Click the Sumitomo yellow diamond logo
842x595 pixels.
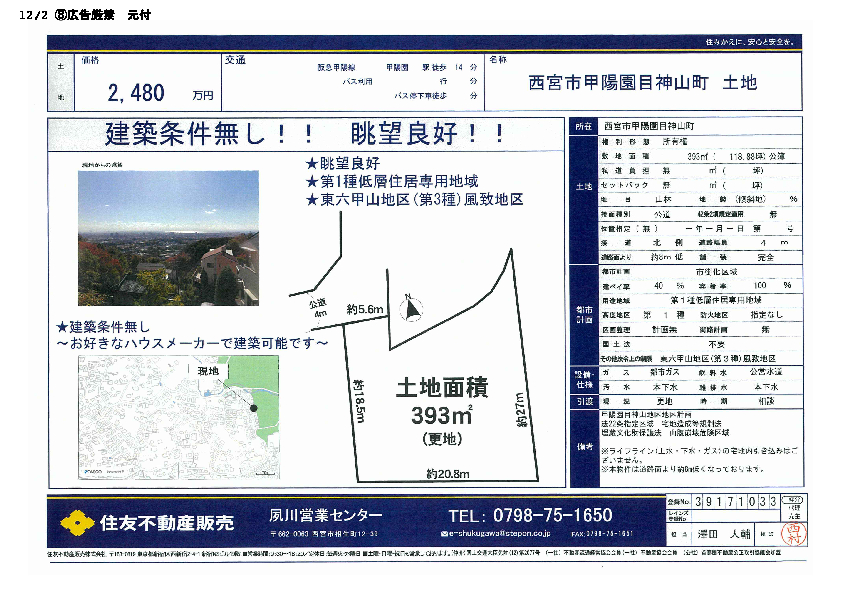tap(77, 521)
